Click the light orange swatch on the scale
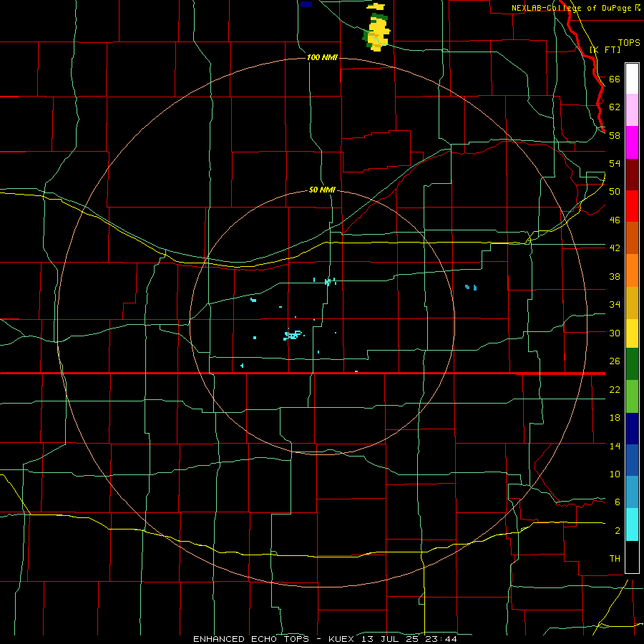Viewport: 644px width, 644px height. tap(632, 270)
